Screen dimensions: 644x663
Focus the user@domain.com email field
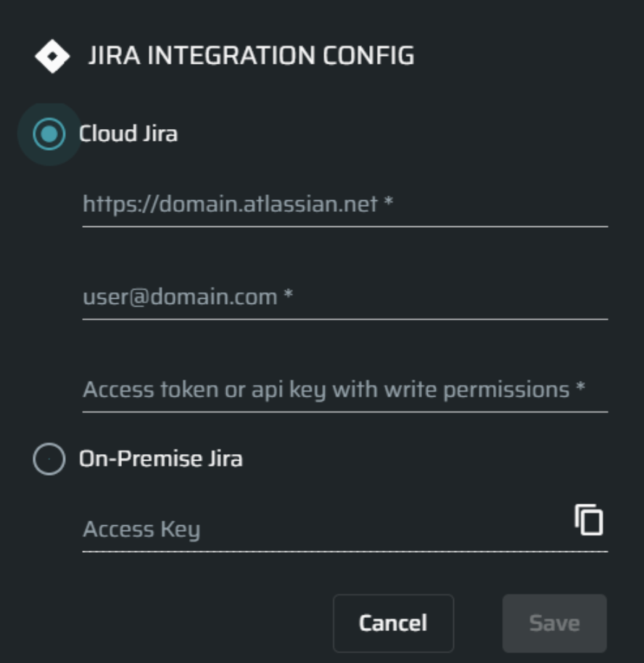pyautogui.click(x=345, y=297)
